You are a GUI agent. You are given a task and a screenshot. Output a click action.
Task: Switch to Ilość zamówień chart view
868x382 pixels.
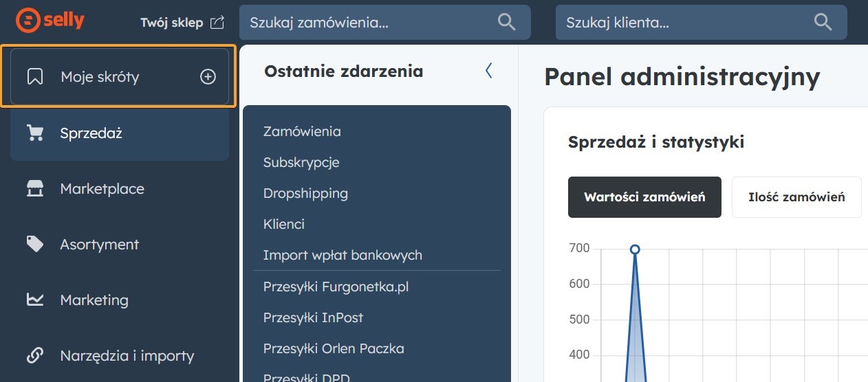click(x=796, y=197)
